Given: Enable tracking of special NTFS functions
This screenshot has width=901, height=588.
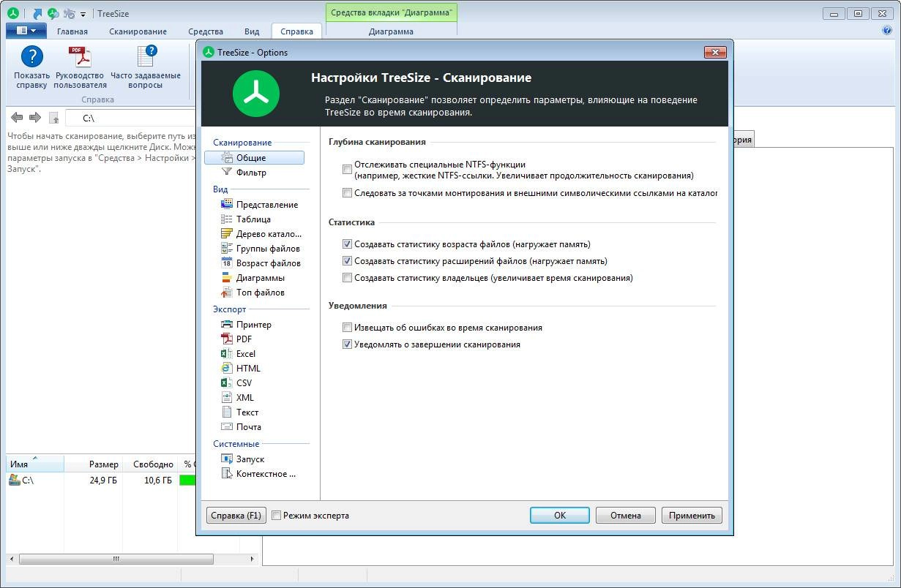Looking at the screenshot, I should tap(348, 170).
